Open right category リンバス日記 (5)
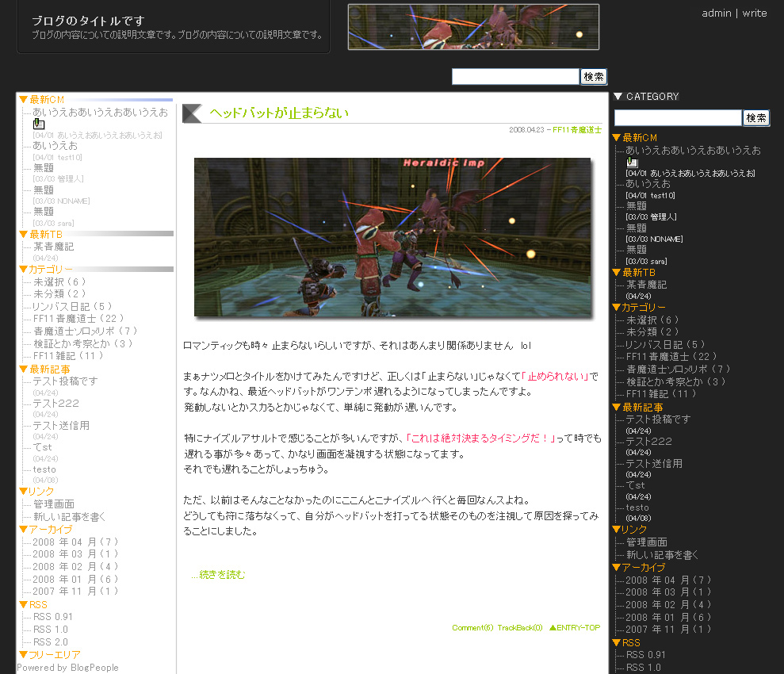Screen dimensions: 784x674 click(666, 344)
